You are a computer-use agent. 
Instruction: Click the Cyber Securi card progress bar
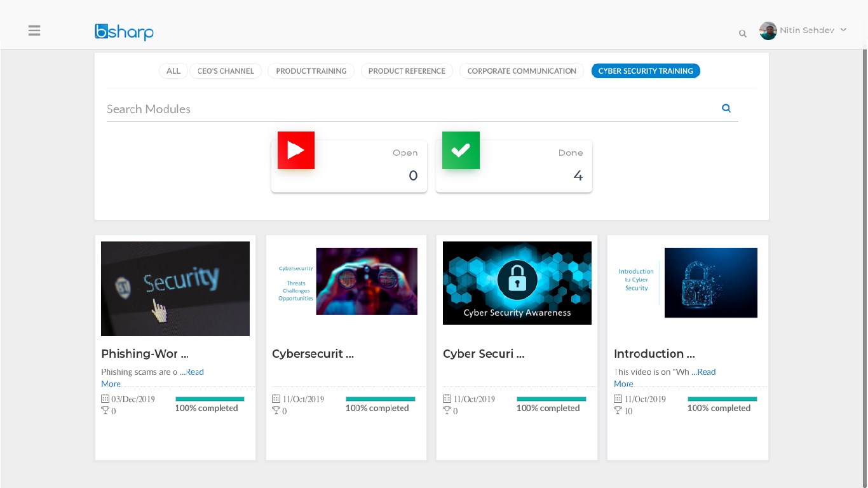pos(552,399)
